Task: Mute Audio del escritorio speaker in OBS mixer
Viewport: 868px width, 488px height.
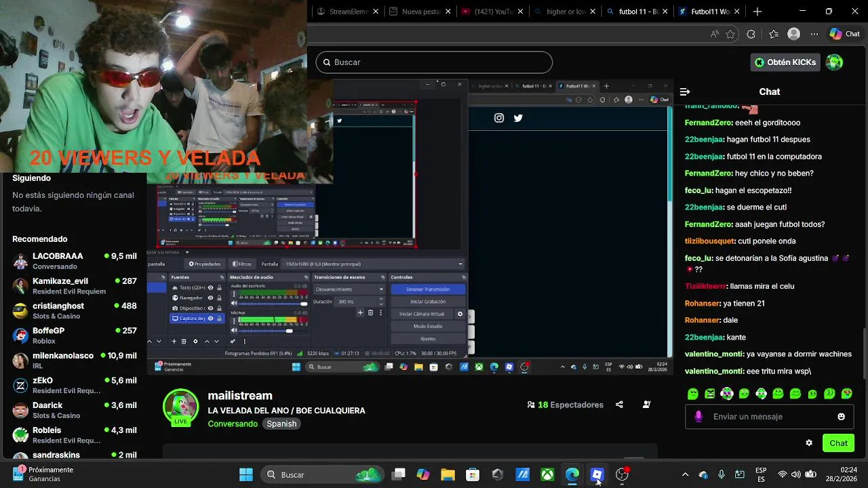Action: [234, 304]
